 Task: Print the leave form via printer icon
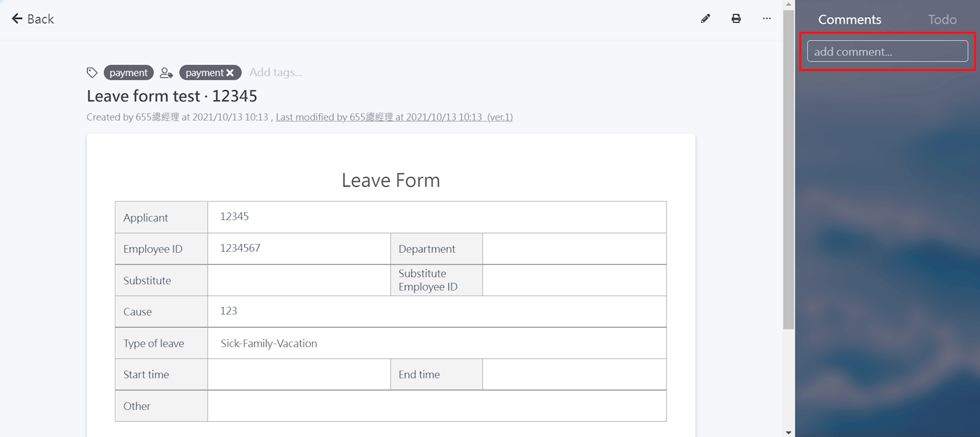pyautogui.click(x=736, y=19)
